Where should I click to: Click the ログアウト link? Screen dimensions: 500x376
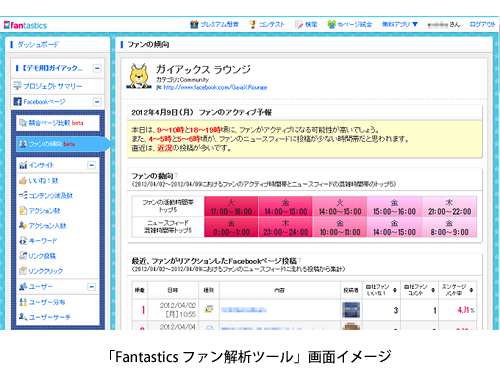482,24
